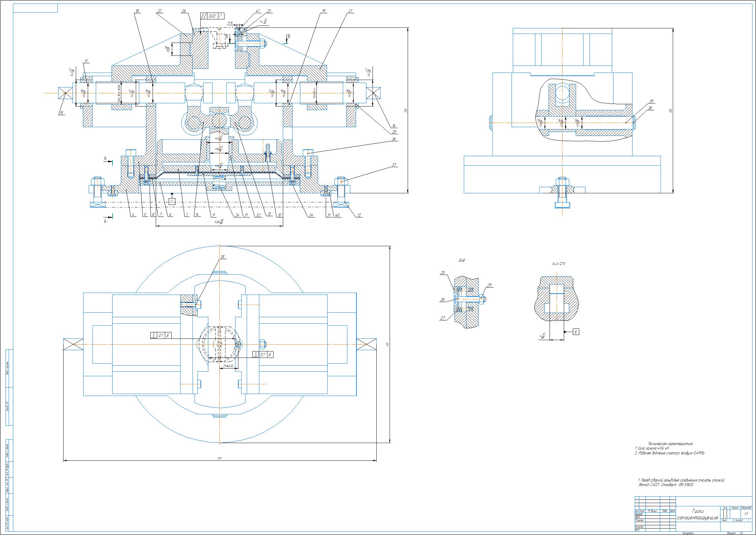The image size is (756, 535).
Task: Click the parallelism tolerance symbol beside 0,02
Action: [204, 16]
